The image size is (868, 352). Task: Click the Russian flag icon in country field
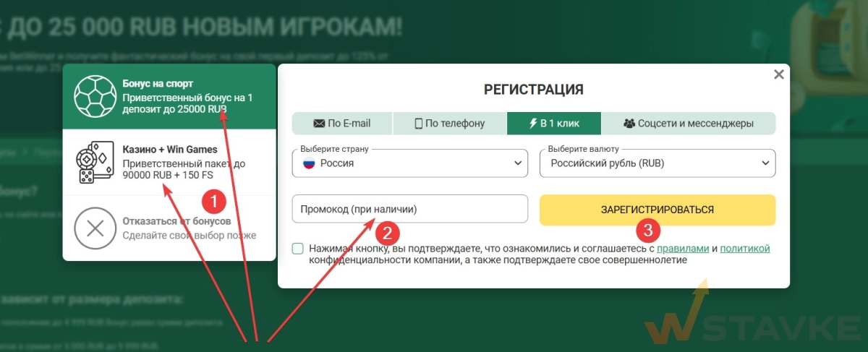[x=309, y=163]
